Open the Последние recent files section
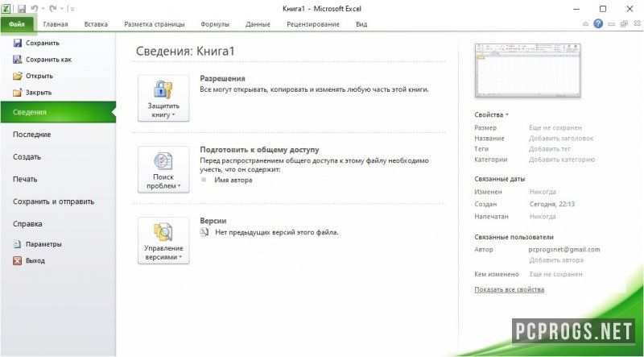Viewport: 644px width, 357px height. (32, 135)
